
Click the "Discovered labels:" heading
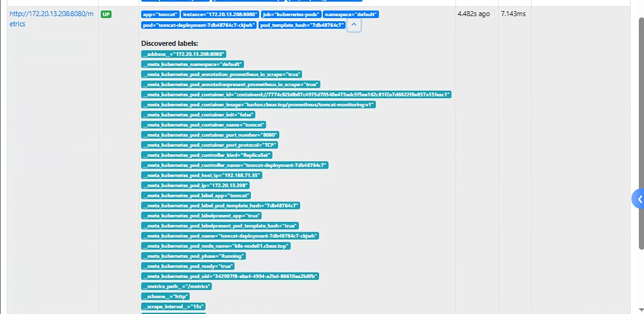click(x=170, y=43)
